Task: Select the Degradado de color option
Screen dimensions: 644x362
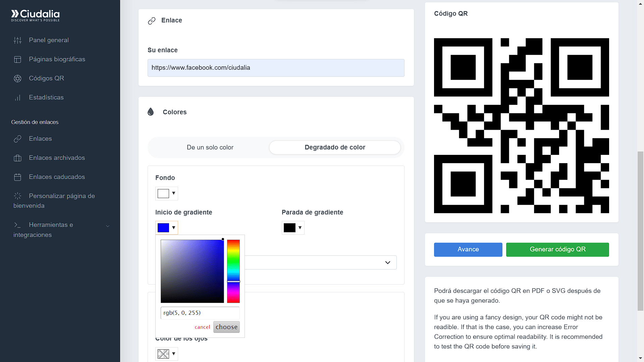Action: 334,147
